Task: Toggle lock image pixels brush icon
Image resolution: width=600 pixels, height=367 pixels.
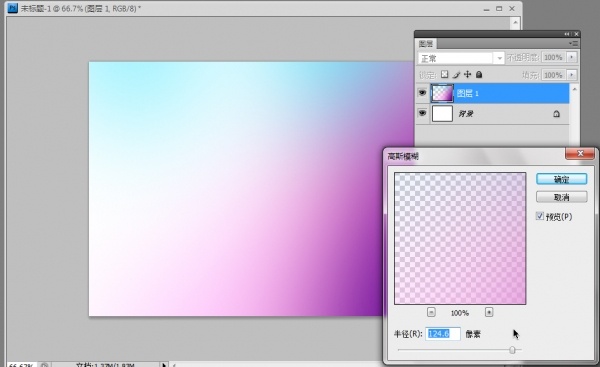Action: (456, 75)
